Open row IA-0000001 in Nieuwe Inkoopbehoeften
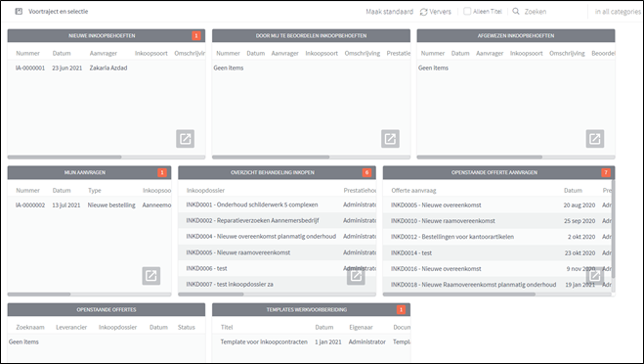Image resolution: width=644 pixels, height=364 pixels. (x=107, y=68)
